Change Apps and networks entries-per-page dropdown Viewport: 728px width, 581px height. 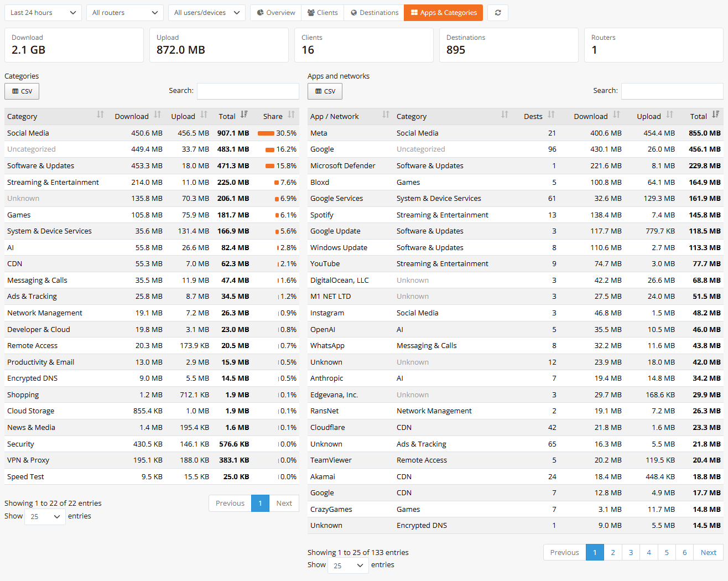coord(348,566)
